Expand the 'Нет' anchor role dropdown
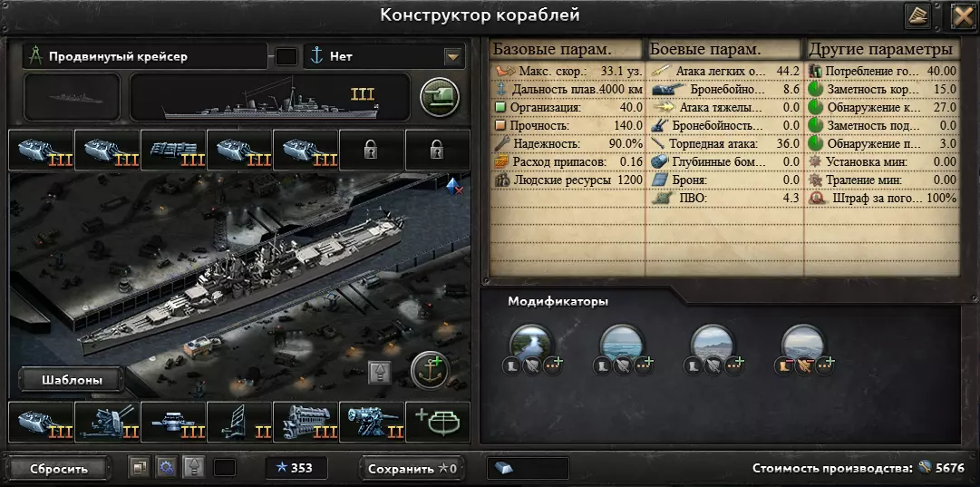 [x=384, y=56]
